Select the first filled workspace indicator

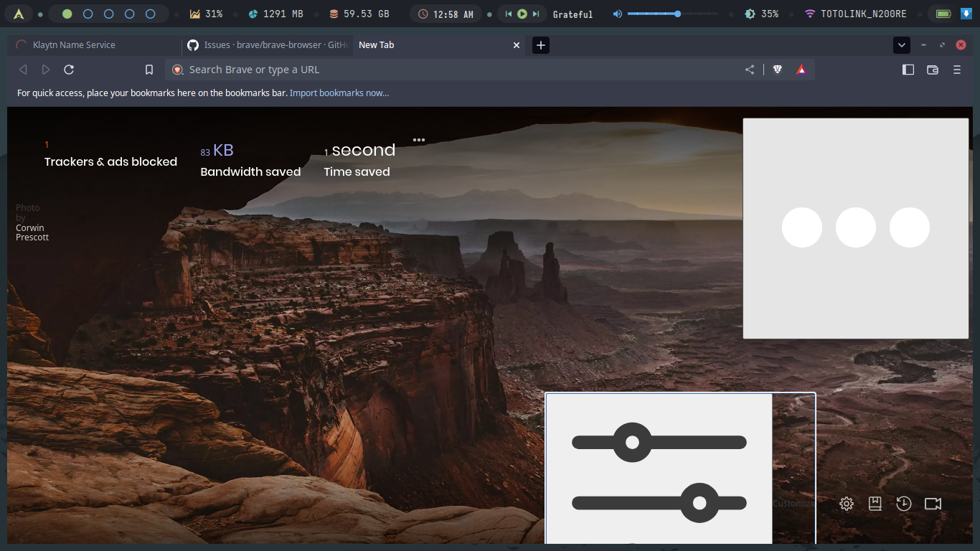[67, 14]
